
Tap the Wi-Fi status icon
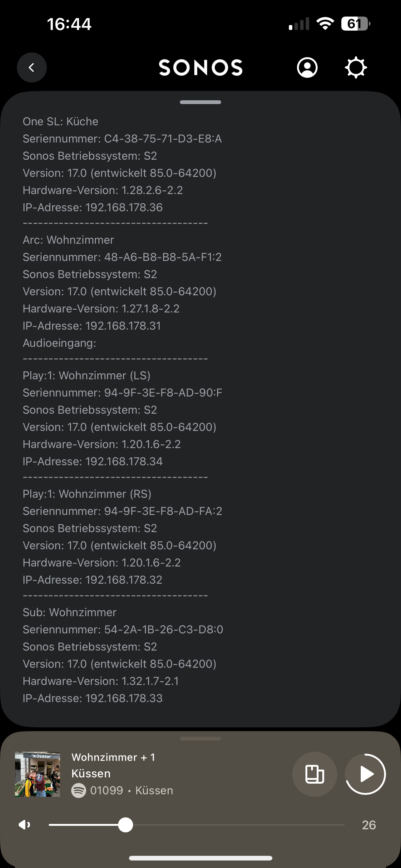(325, 23)
